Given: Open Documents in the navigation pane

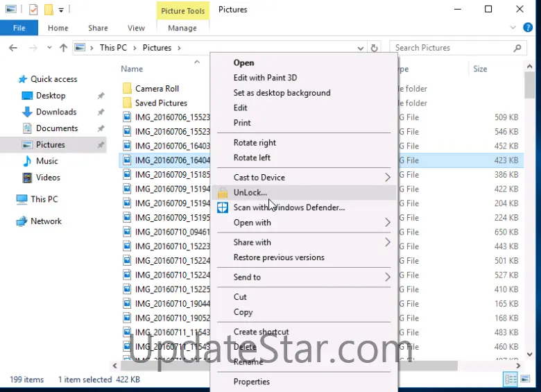Looking at the screenshot, I should coord(57,128).
